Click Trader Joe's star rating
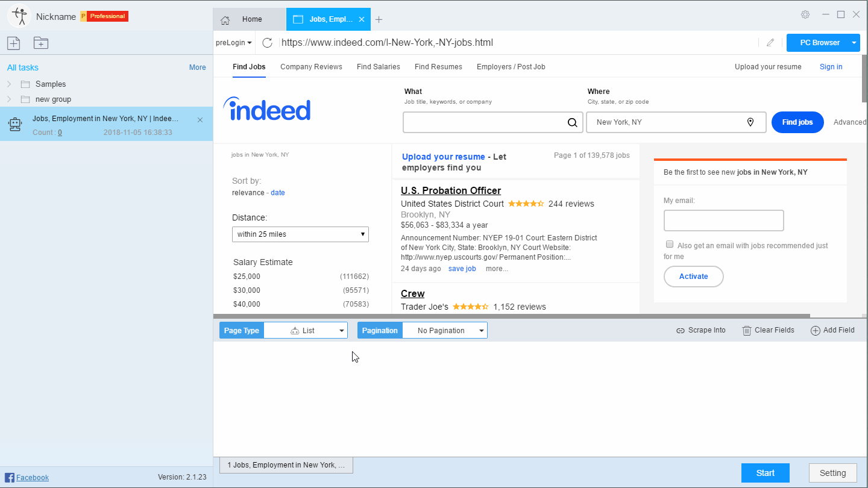The height and width of the screenshot is (488, 868). (470, 307)
